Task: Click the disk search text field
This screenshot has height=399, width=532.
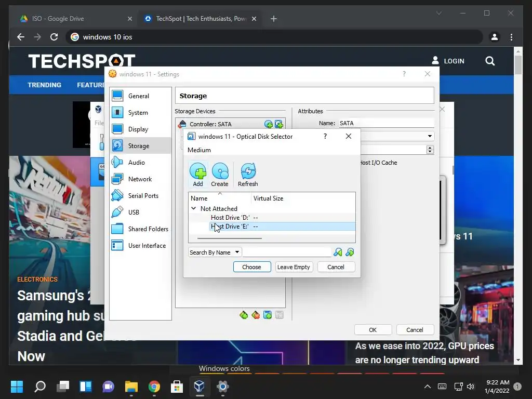Action: coord(287,252)
